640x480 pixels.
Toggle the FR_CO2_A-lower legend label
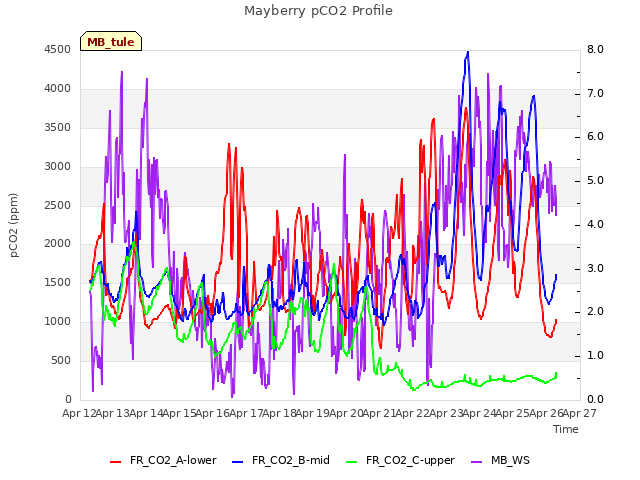(173, 460)
